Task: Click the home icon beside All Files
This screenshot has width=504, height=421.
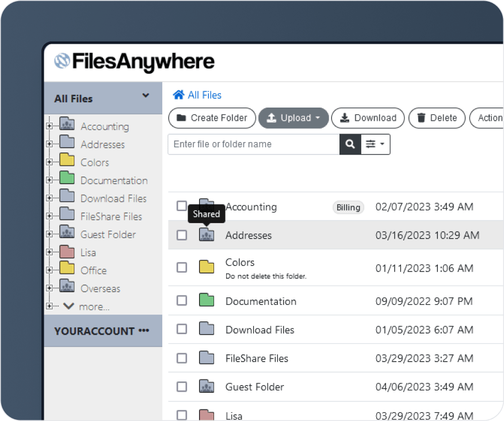Action: (x=179, y=95)
